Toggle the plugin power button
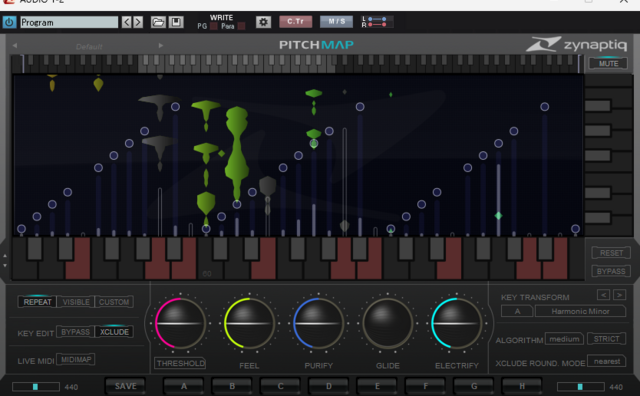This screenshot has height=396, width=640. [9, 22]
